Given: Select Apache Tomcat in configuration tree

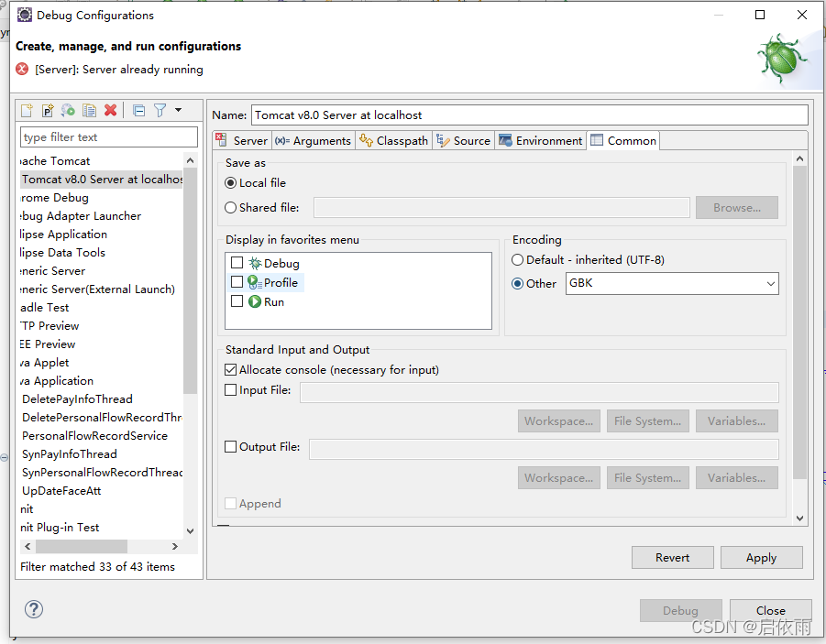Looking at the screenshot, I should (55, 160).
